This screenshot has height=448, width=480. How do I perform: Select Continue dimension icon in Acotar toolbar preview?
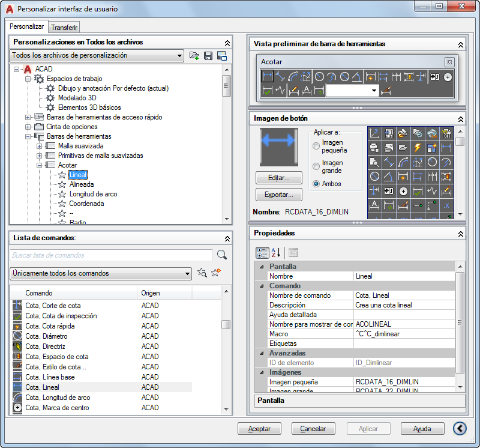396,77
